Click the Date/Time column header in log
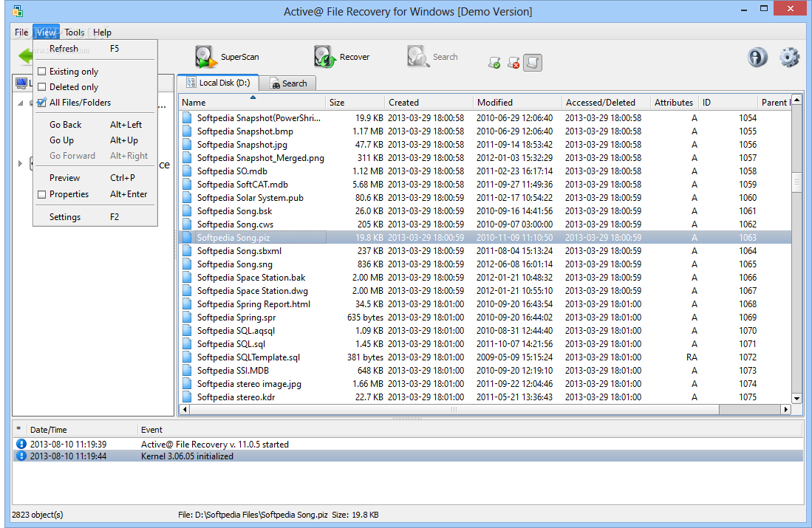 point(82,430)
